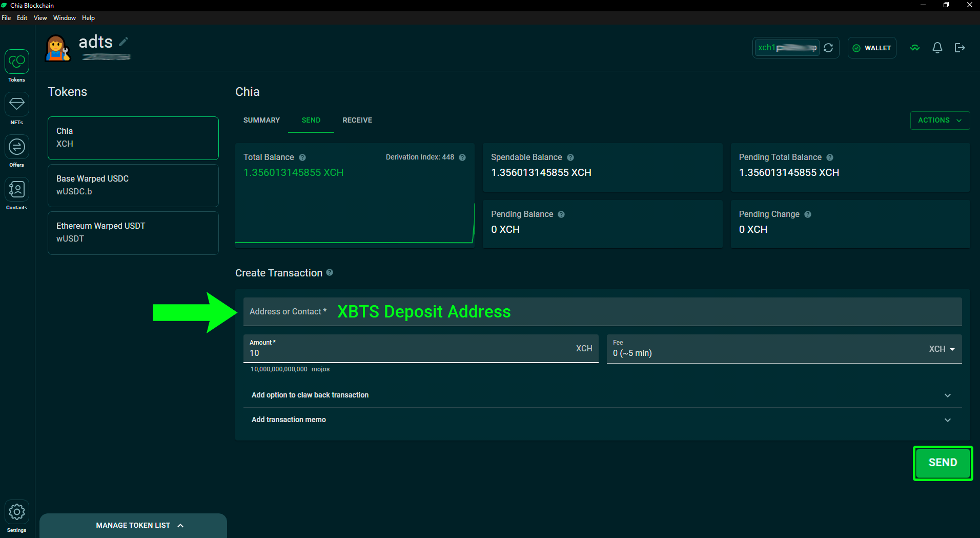
Task: Click the SEND transaction button
Action: coord(943,463)
